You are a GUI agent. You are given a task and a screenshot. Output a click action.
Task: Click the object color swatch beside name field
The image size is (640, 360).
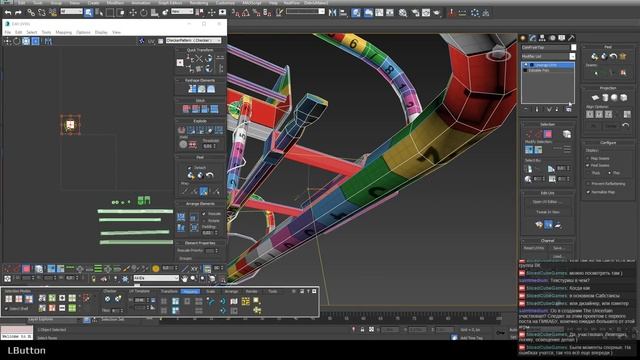[573, 47]
